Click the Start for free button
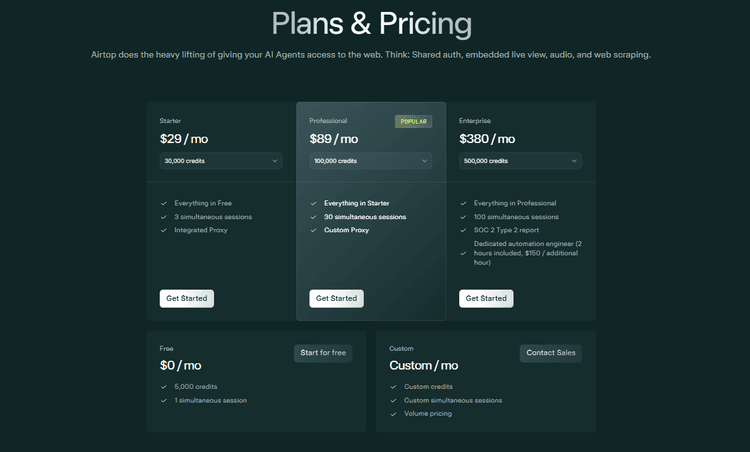The image size is (750, 452). (x=323, y=353)
